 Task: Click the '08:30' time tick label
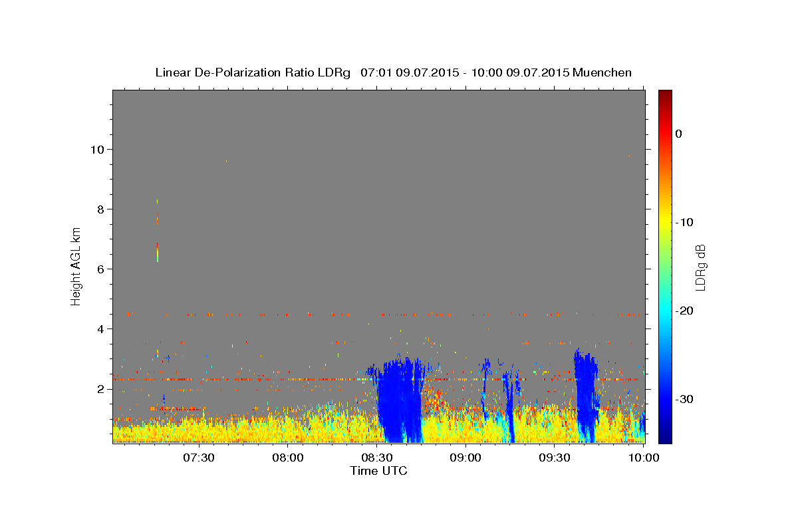[x=376, y=458]
